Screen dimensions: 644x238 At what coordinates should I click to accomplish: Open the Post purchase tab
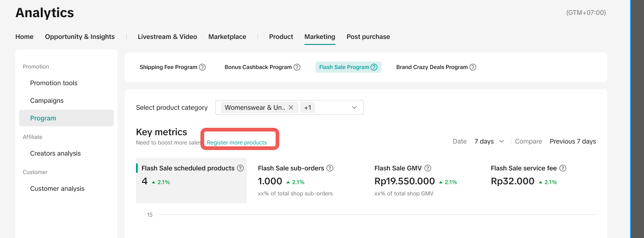pyautogui.click(x=368, y=37)
